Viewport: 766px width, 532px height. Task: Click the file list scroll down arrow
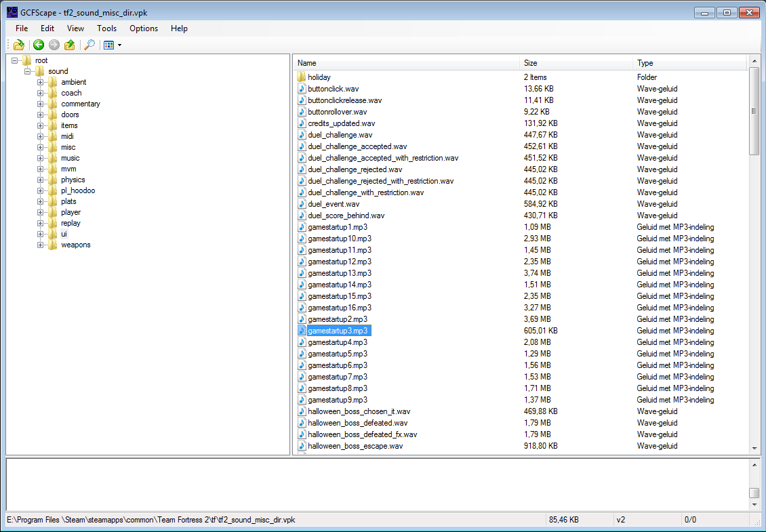point(754,448)
